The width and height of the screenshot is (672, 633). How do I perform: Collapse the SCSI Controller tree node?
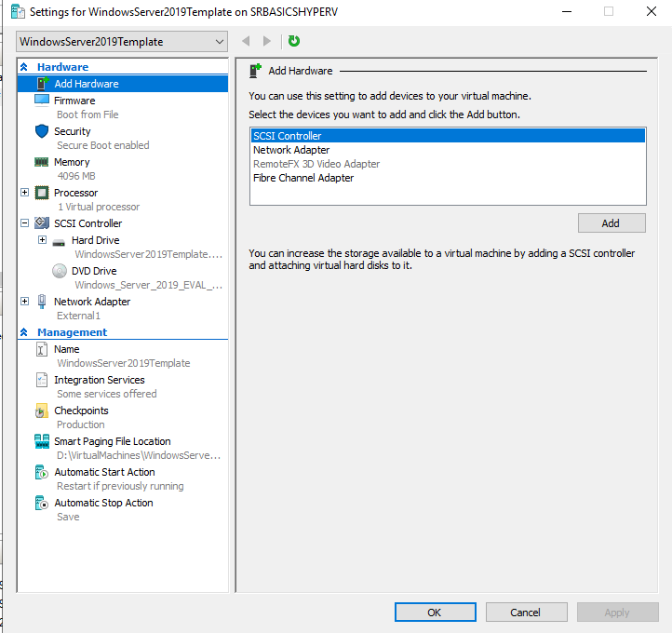pos(25,222)
